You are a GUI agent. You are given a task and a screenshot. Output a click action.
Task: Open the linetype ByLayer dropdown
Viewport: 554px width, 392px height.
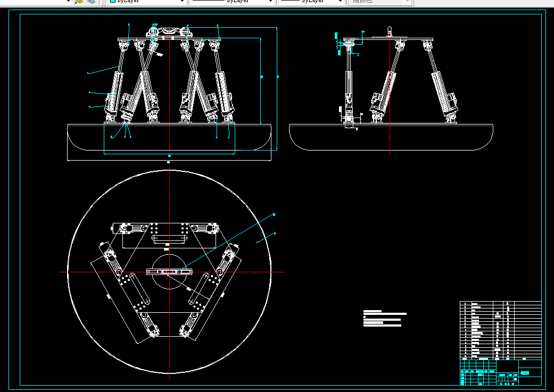pyautogui.click(x=232, y=2)
